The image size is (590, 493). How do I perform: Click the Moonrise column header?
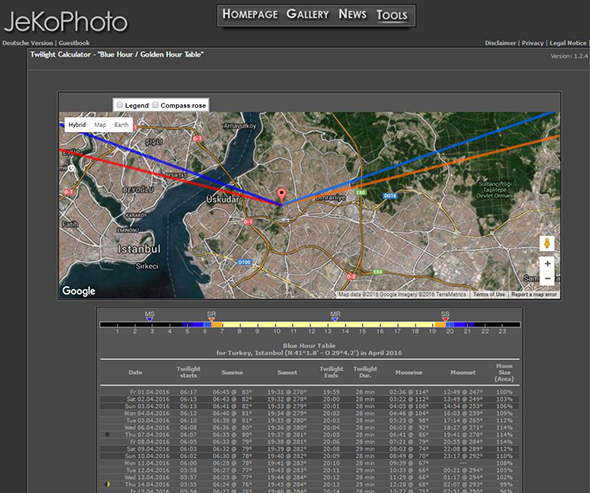point(409,373)
